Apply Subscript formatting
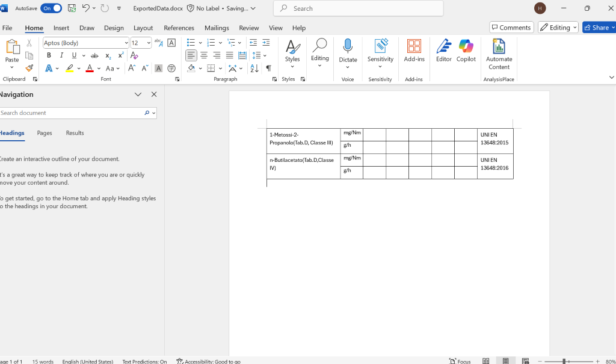The width and height of the screenshot is (616, 364). pyautogui.click(x=108, y=56)
